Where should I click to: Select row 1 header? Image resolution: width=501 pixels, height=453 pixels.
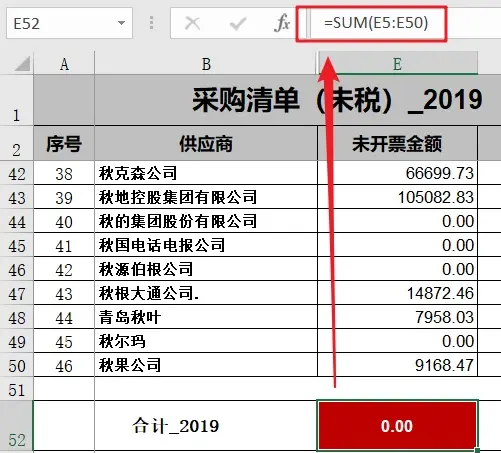[x=17, y=100]
